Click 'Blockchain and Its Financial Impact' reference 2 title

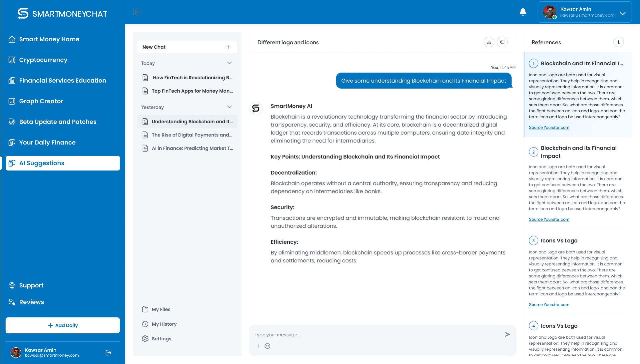(x=579, y=152)
